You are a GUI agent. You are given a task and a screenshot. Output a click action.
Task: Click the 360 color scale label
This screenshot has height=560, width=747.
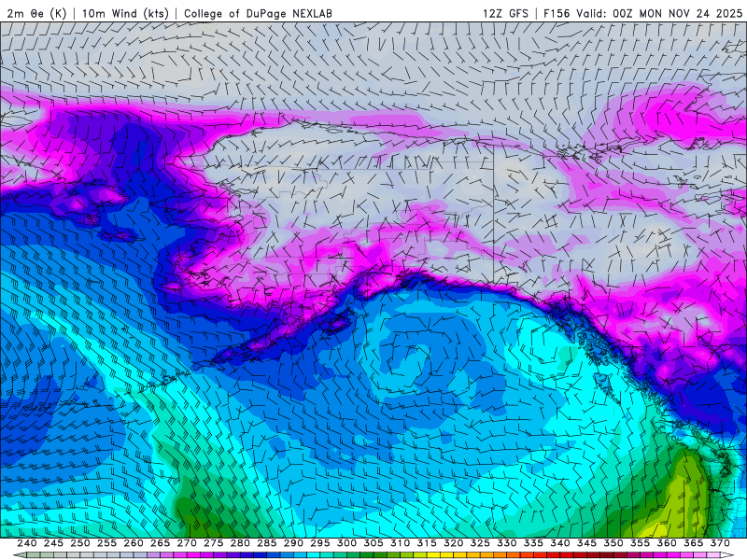tap(667, 543)
